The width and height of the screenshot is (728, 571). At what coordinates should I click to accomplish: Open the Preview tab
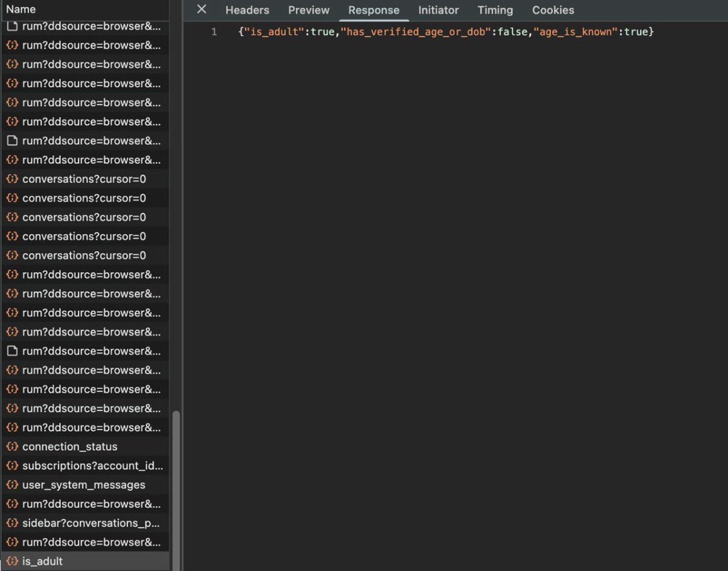pos(309,10)
